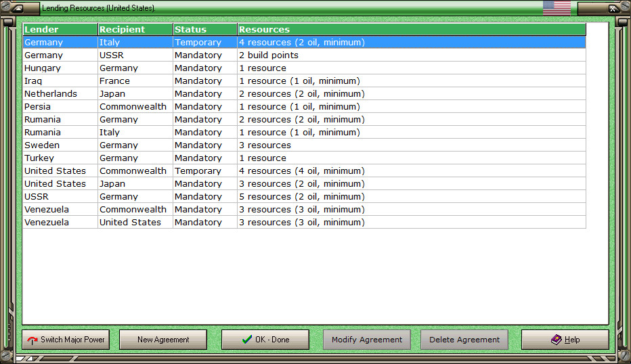Click 'United States' recipient cell in Venezuela row
The height and width of the screenshot is (364, 631).
(135, 223)
